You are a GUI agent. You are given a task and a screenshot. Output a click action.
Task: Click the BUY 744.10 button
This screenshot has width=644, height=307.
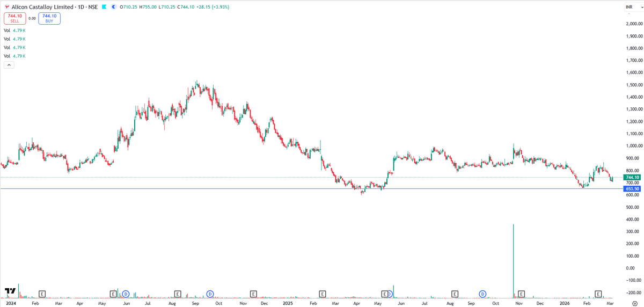click(50, 18)
